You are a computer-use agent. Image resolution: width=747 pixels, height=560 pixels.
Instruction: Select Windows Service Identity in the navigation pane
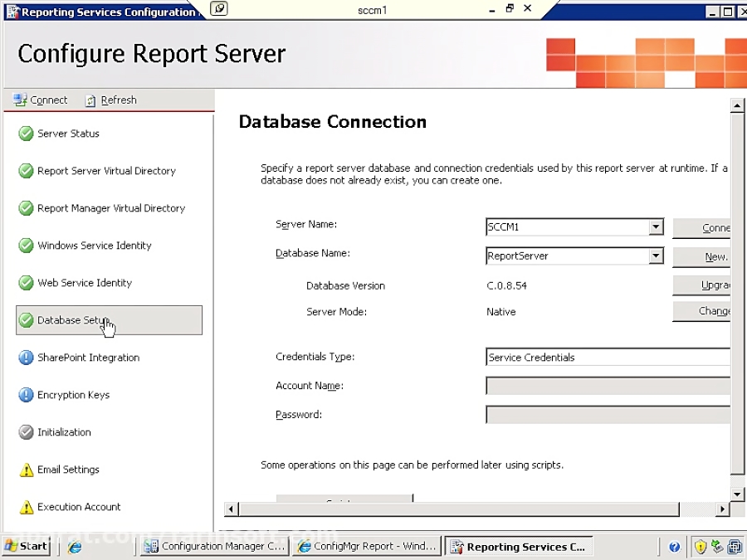[x=94, y=245]
